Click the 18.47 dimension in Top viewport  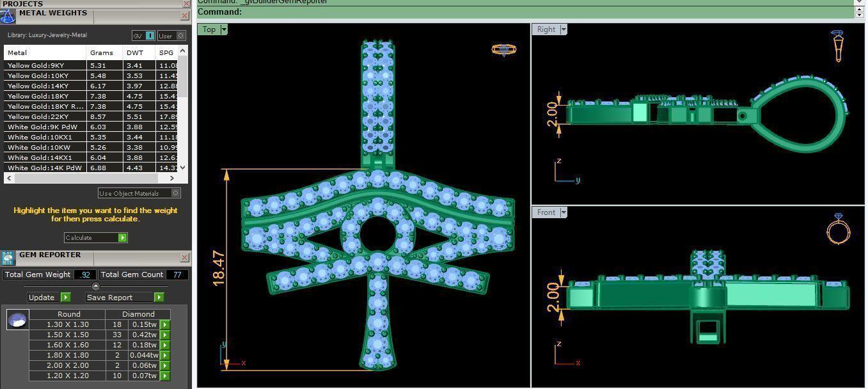coord(219,268)
